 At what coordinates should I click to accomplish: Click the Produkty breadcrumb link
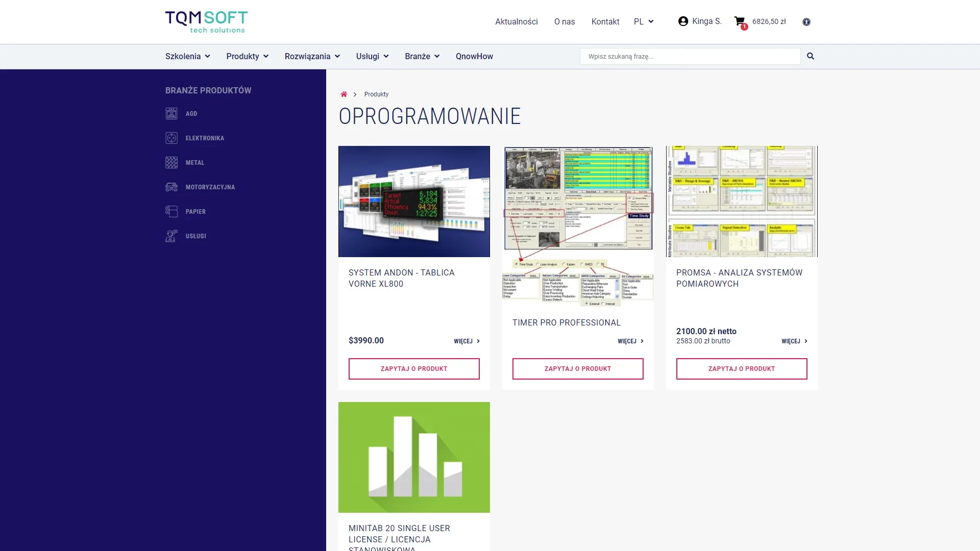(x=376, y=94)
